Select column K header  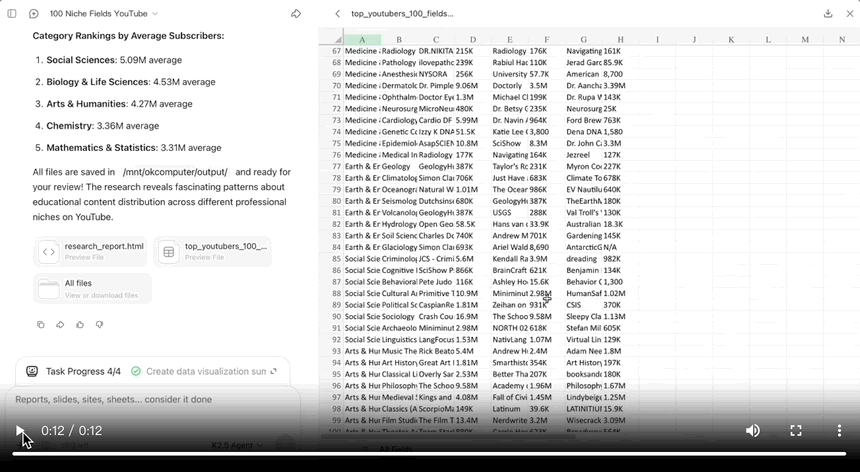[731, 39]
